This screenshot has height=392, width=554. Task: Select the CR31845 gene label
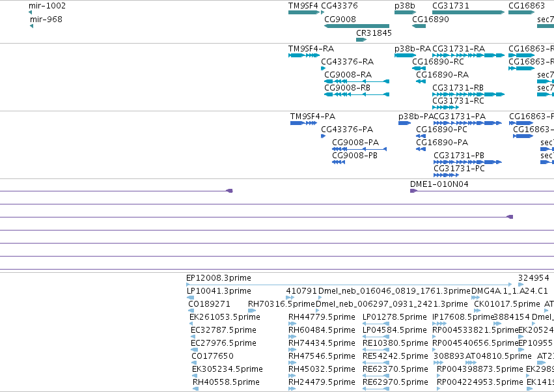pos(374,33)
